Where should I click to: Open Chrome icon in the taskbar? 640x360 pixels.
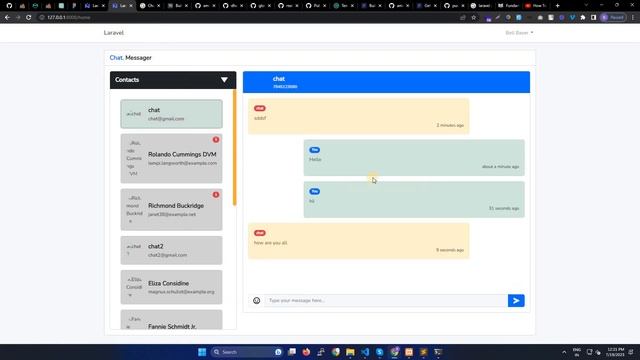pos(336,352)
